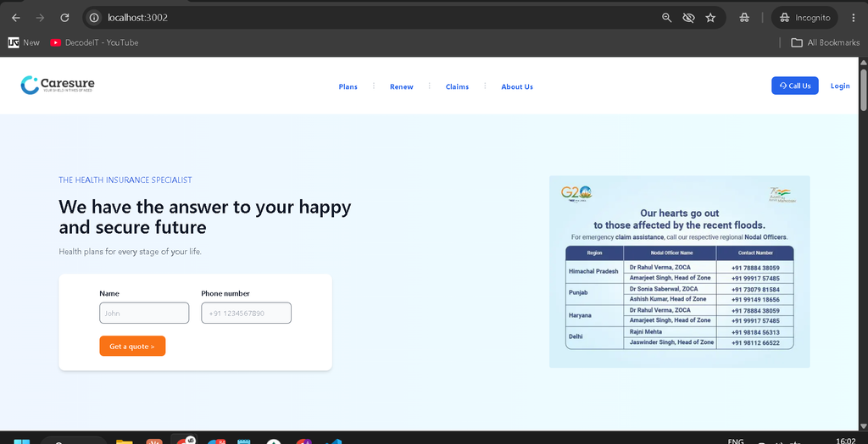Open the site information icon beside localhost:3002
This screenshot has height=444, width=868.
(95, 18)
